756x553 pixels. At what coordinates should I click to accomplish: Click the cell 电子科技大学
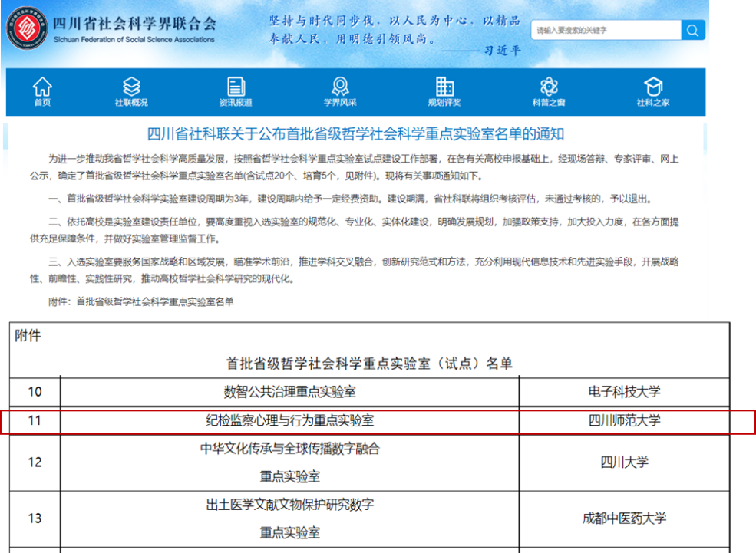click(x=625, y=392)
